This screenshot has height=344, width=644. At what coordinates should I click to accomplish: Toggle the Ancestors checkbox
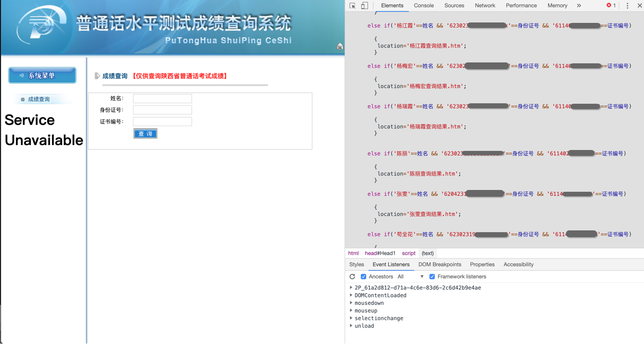(x=364, y=277)
